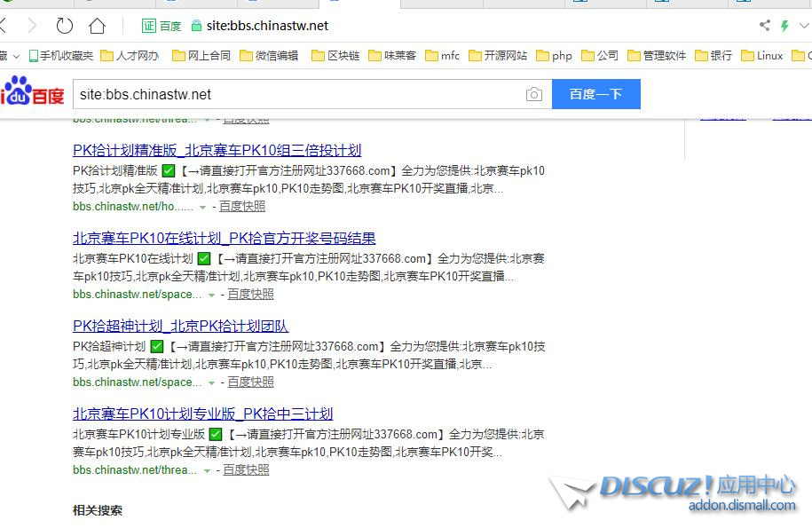Click the 证 百度 site certificate badge

(161, 26)
